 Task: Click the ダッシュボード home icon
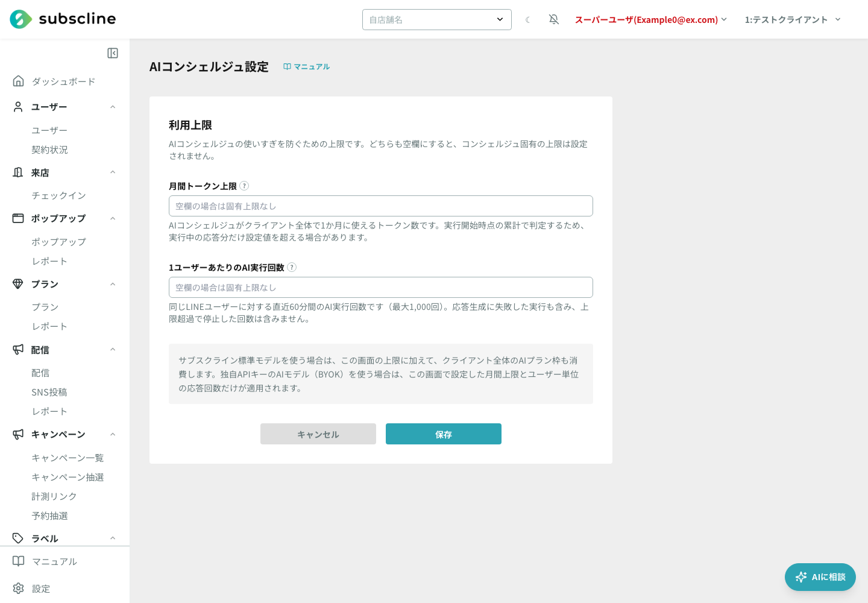tap(19, 81)
